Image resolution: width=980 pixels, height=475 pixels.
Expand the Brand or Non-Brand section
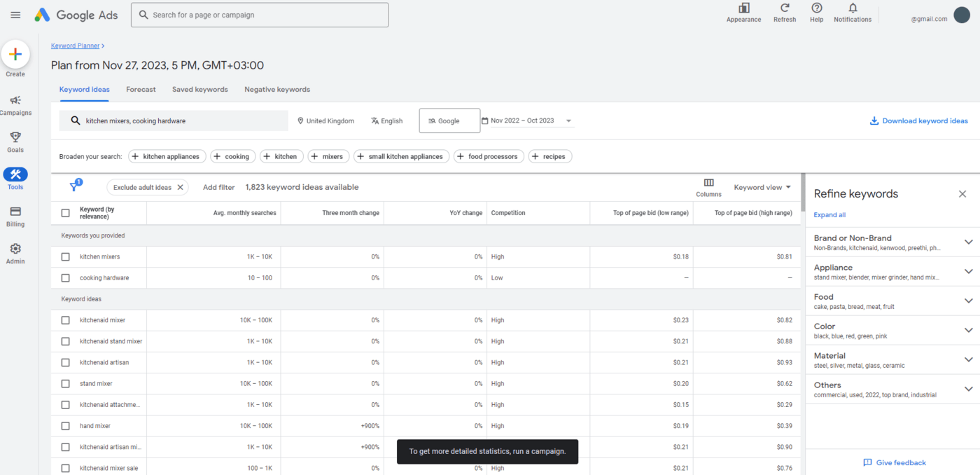coord(968,242)
